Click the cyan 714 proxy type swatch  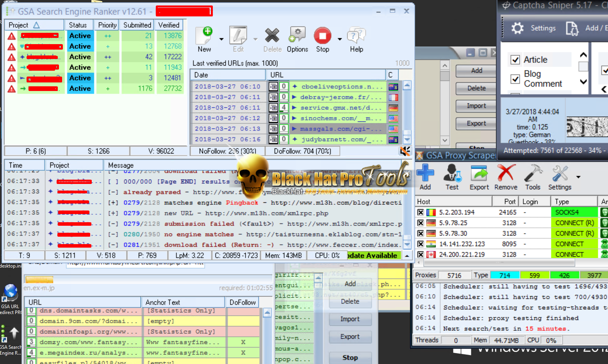click(x=505, y=275)
